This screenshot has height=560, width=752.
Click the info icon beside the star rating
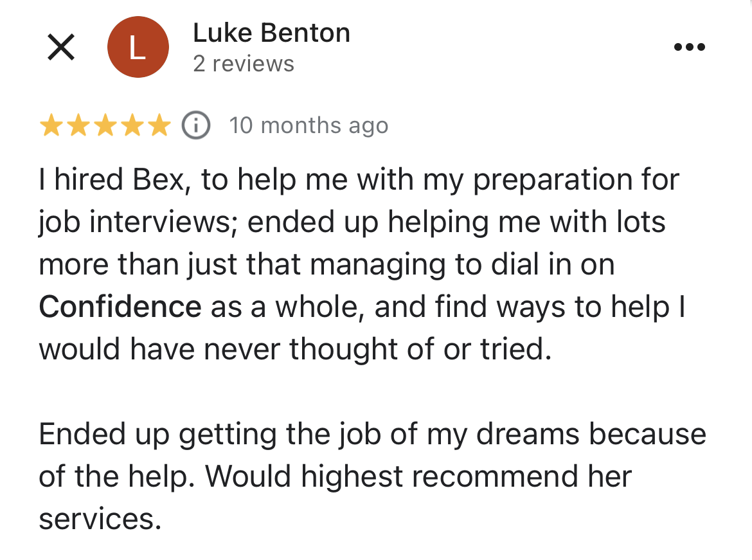click(x=195, y=125)
